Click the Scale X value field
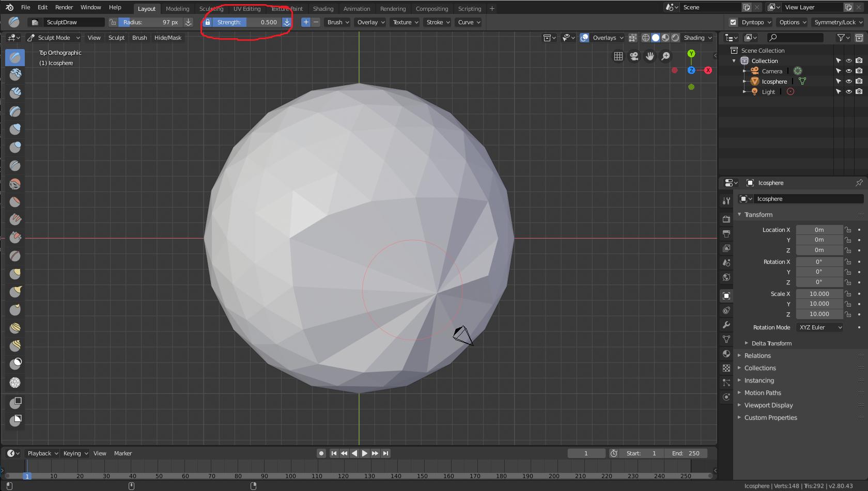868x491 pixels. (x=819, y=294)
